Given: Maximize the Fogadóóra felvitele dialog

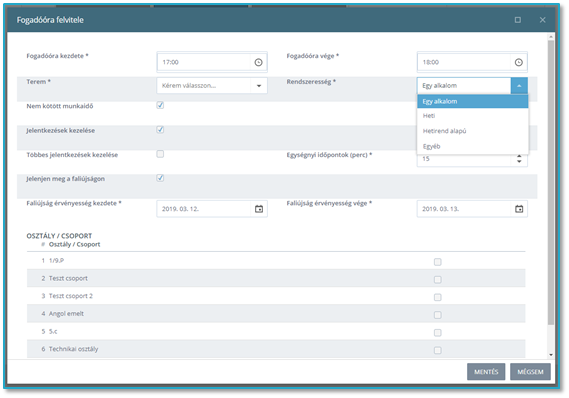Looking at the screenshot, I should (518, 20).
